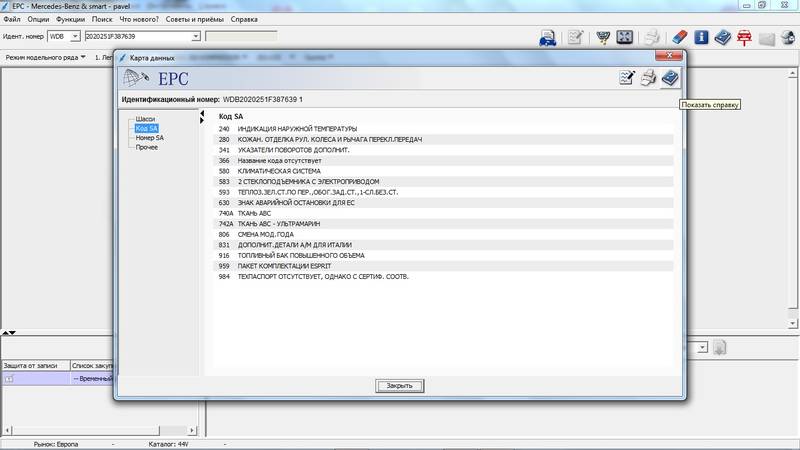This screenshot has height=450, width=800.
Task: Click the rightmost globe icon in main toolbar
Action: click(x=788, y=37)
